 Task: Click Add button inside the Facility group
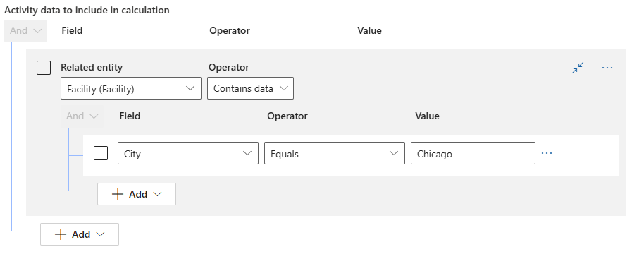[137, 194]
